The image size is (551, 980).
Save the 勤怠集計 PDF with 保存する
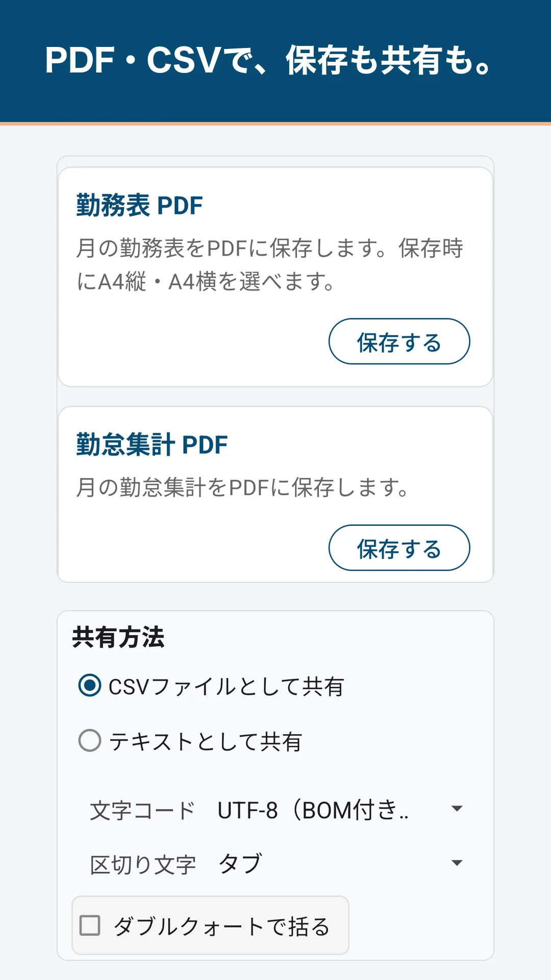(x=399, y=548)
